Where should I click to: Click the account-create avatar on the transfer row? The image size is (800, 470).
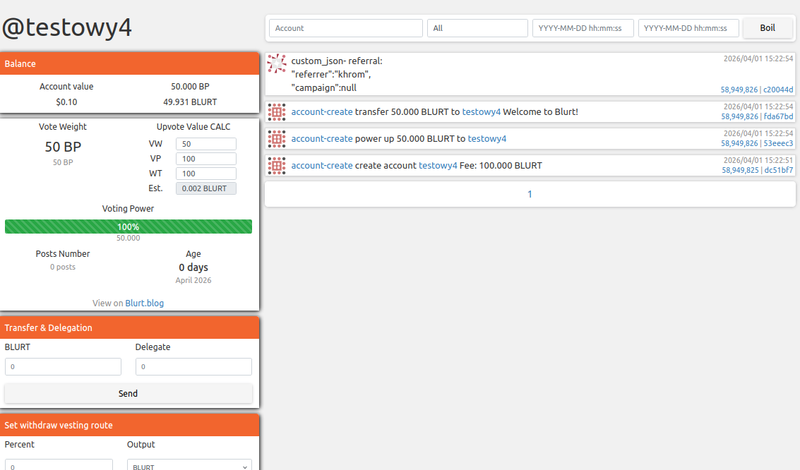(277, 112)
